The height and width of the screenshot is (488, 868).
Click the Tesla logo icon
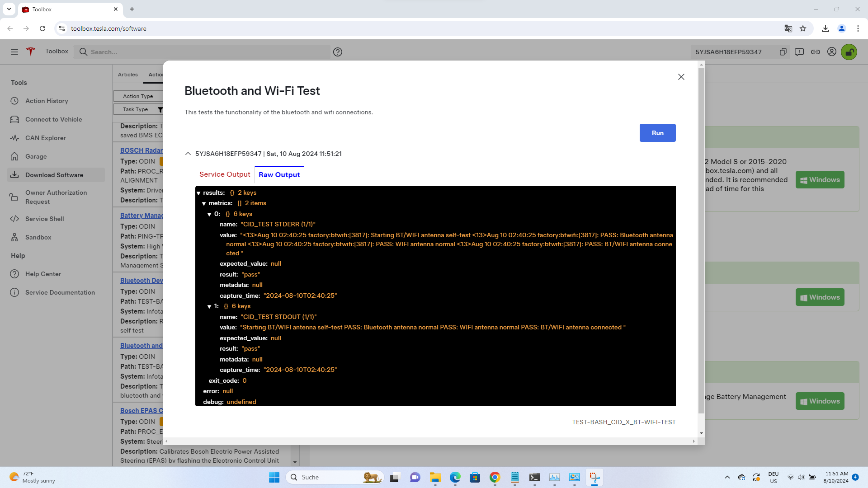coord(31,52)
